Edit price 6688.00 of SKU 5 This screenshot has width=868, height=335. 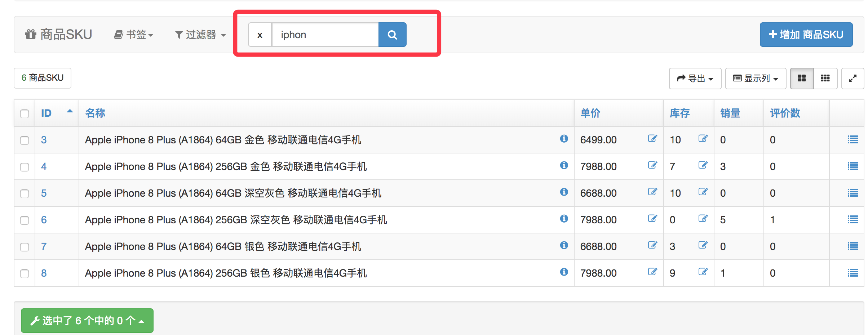click(652, 192)
